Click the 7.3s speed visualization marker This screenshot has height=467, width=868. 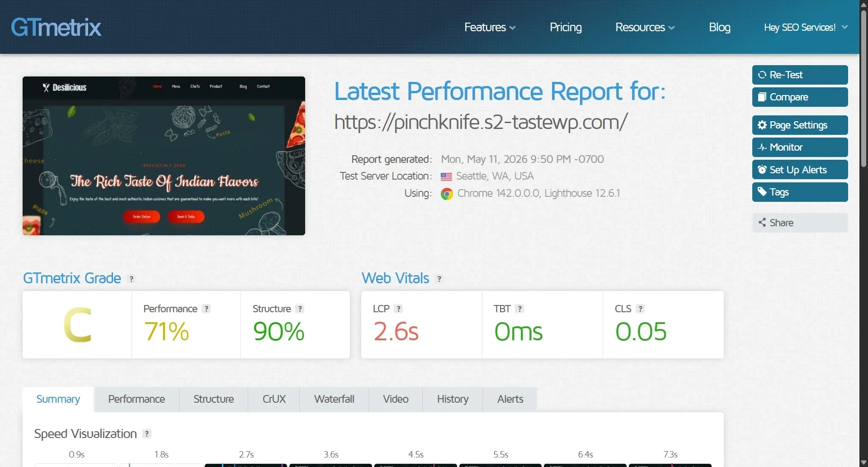[670, 454]
